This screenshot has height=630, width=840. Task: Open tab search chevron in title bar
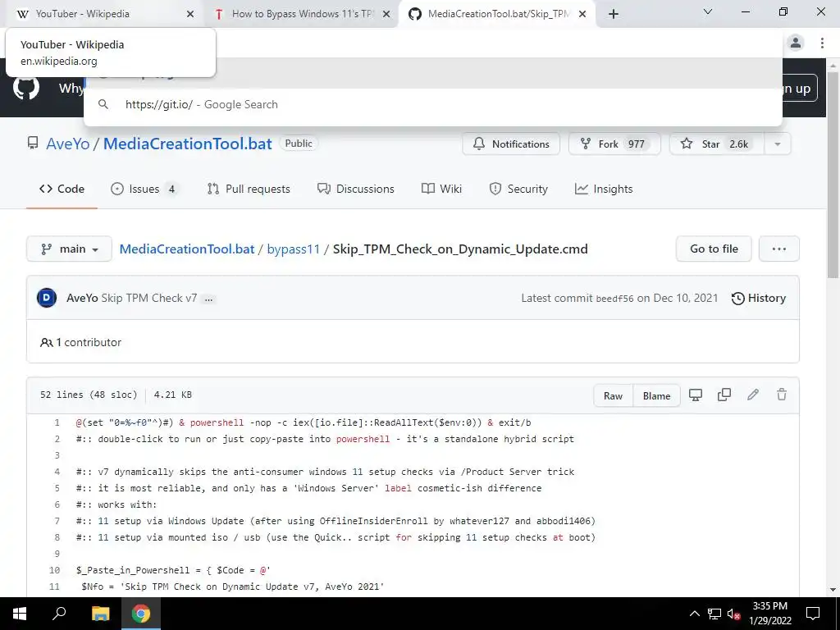(707, 11)
